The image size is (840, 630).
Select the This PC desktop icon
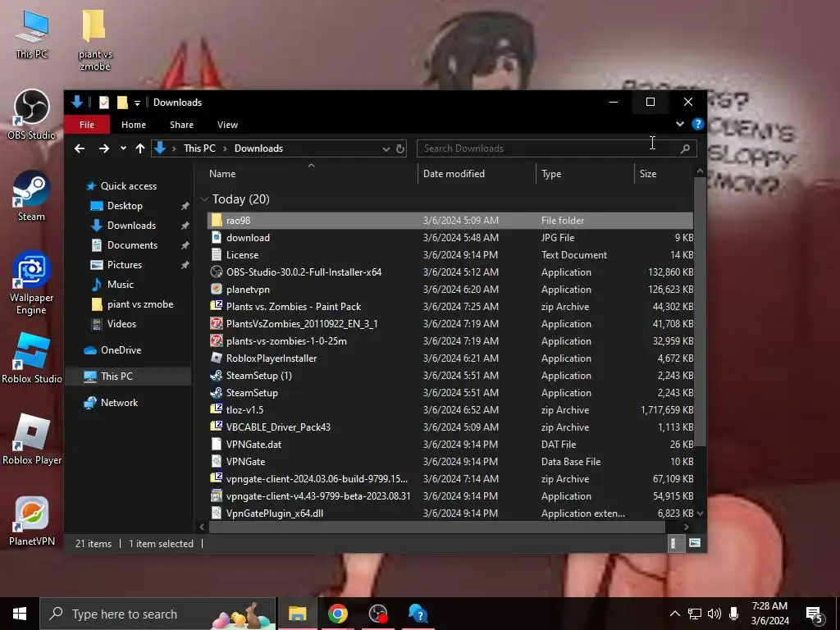32,34
